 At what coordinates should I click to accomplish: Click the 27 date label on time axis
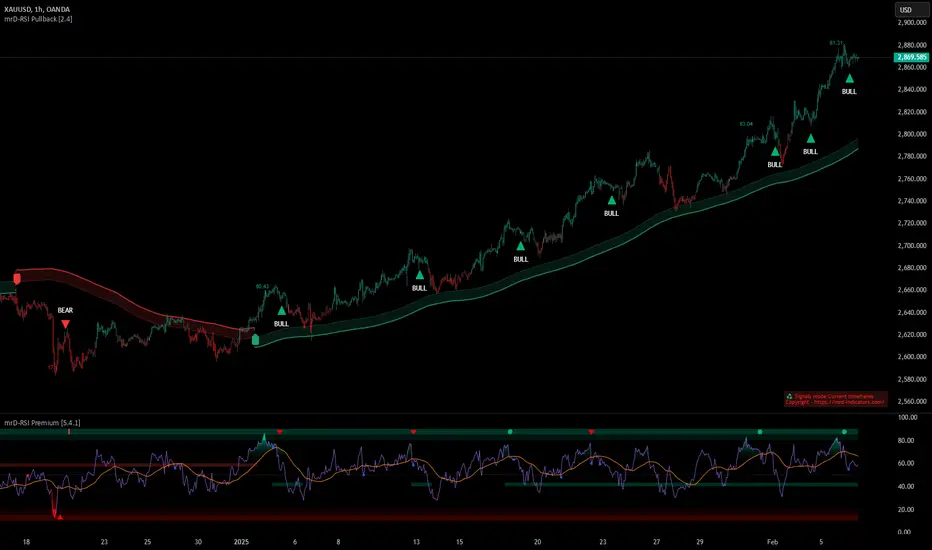pyautogui.click(x=656, y=542)
